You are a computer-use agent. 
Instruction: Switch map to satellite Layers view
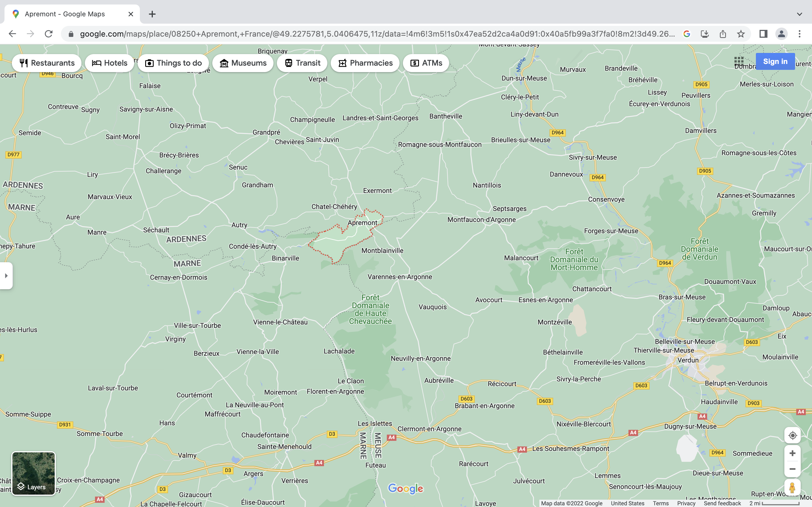34,473
